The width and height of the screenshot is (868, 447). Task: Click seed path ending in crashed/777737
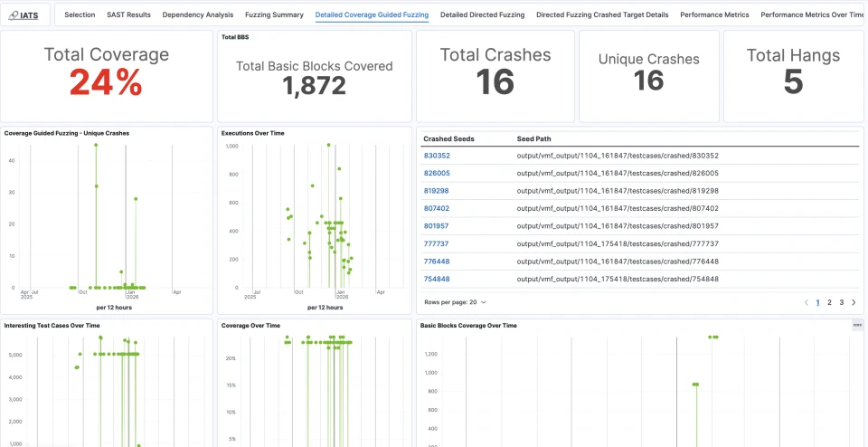pyautogui.click(x=618, y=243)
